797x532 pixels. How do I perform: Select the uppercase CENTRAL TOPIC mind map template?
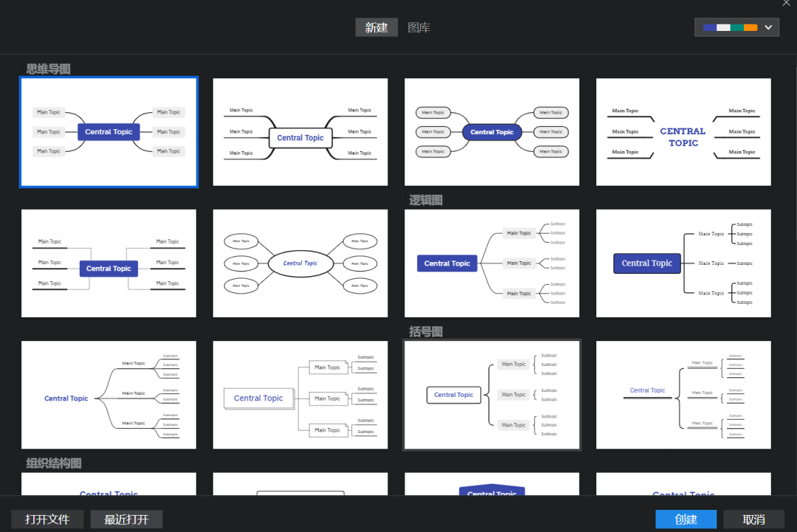[x=683, y=132]
